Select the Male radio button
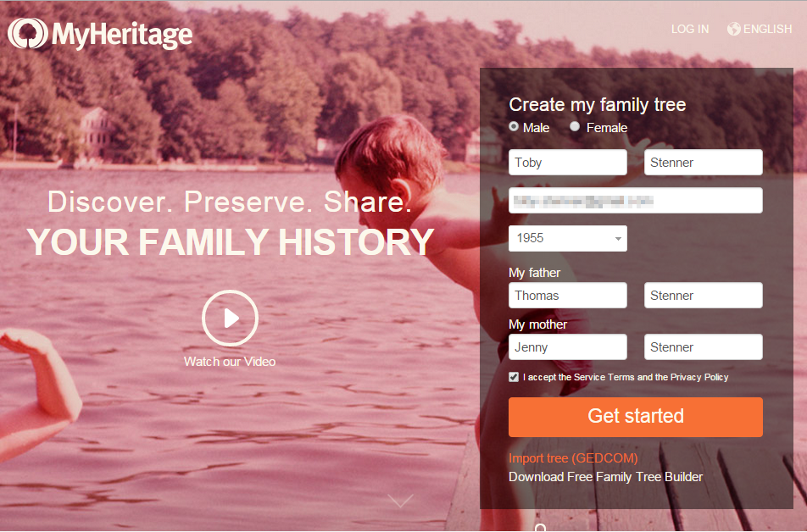Viewport: 807px width, 532px height. coord(514,126)
